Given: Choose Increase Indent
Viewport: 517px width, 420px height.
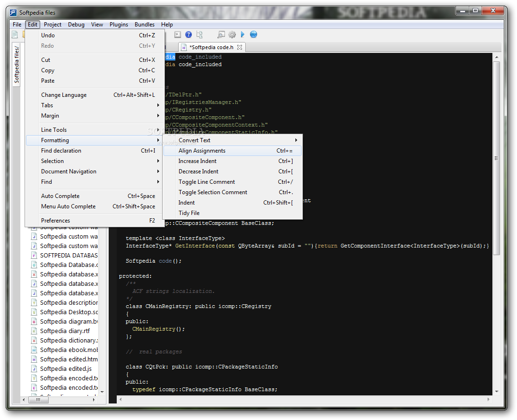Looking at the screenshot, I should tap(233, 161).
